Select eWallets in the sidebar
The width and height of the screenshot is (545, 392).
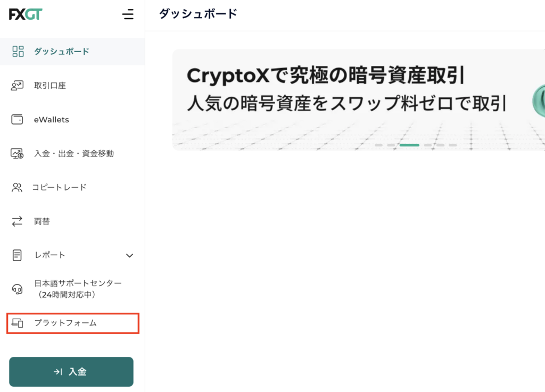(52, 120)
